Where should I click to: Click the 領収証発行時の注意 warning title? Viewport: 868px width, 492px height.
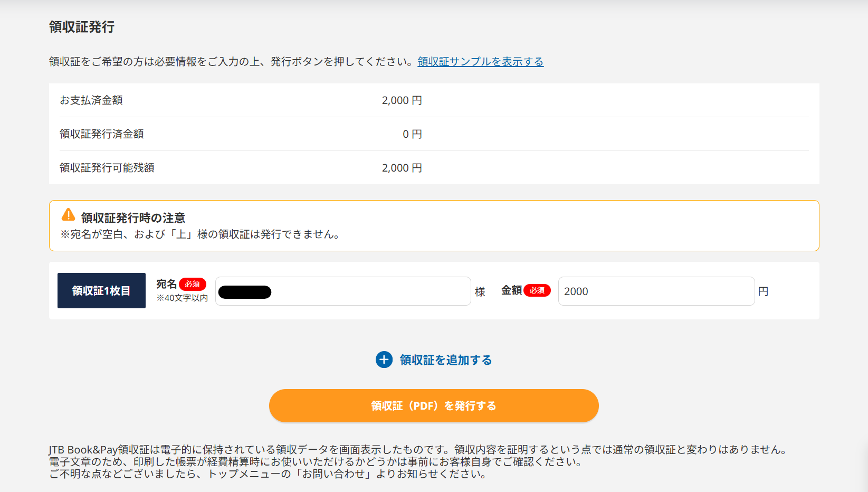tap(133, 218)
